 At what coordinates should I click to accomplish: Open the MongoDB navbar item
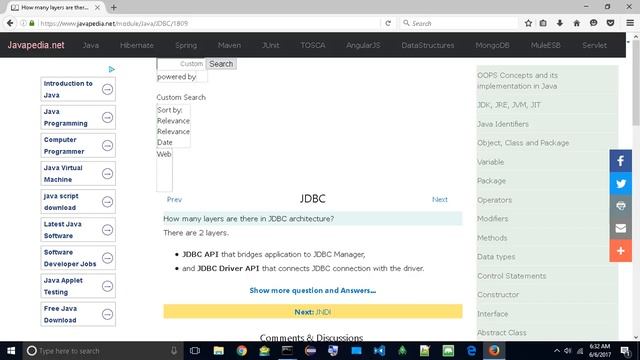(492, 45)
